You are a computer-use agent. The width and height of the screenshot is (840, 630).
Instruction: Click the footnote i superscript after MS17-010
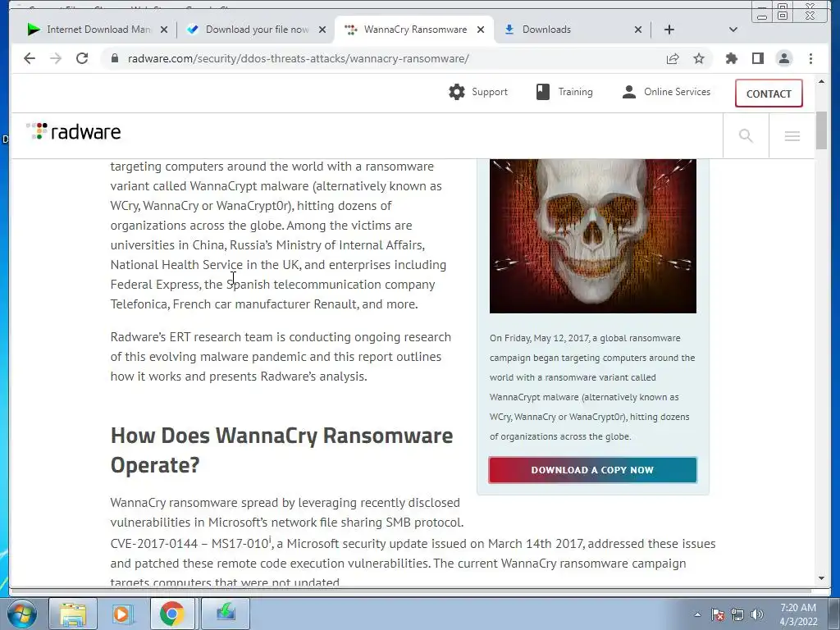(270, 539)
